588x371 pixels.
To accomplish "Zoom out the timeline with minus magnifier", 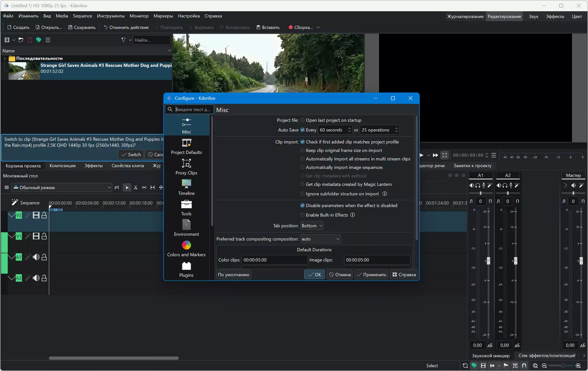I will (544, 366).
